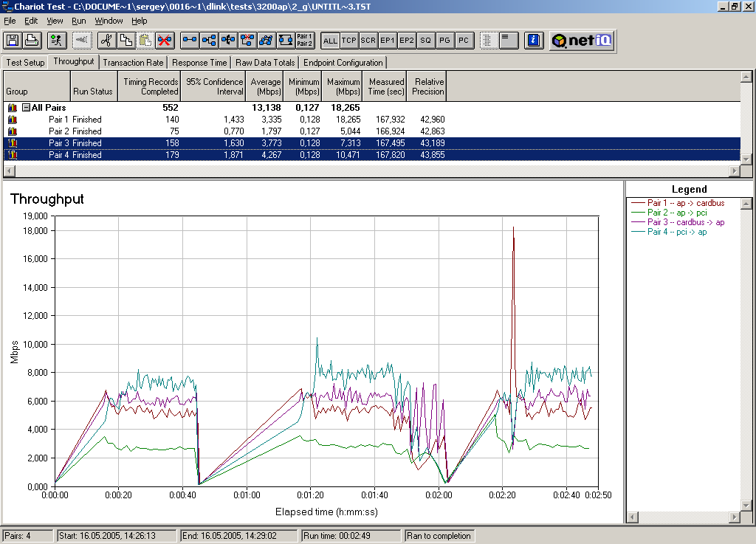Screen dimensions: 756x544
Task: Open the Endpoint Configuration tab
Action: (x=343, y=63)
